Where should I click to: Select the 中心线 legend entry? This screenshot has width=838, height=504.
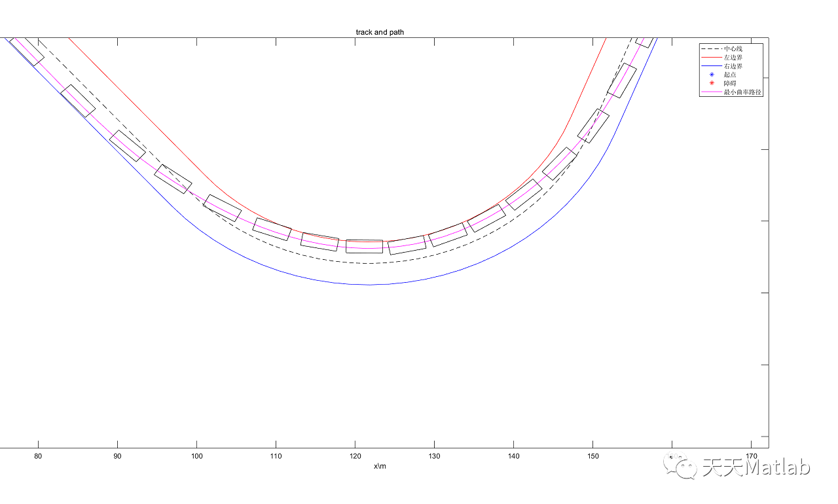tap(733, 49)
